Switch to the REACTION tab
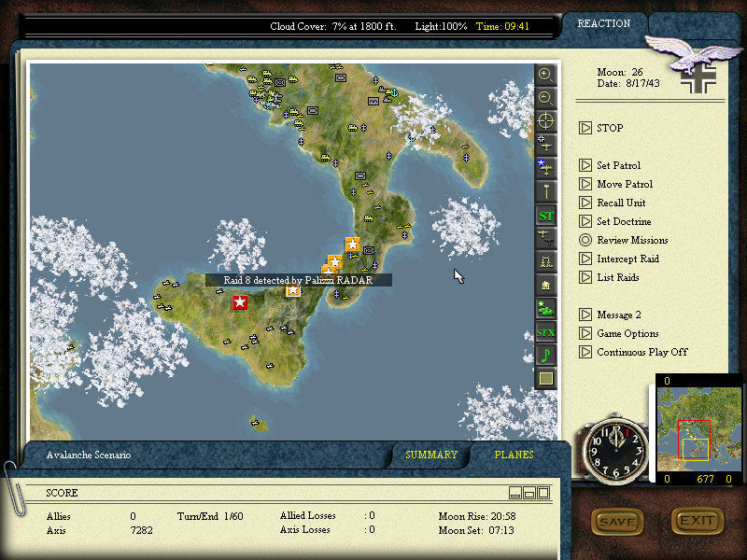This screenshot has height=560, width=747. click(604, 24)
